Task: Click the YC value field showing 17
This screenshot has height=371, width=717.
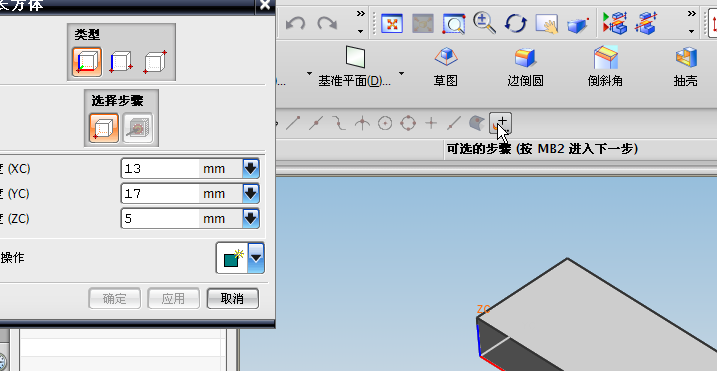Action: [x=161, y=194]
